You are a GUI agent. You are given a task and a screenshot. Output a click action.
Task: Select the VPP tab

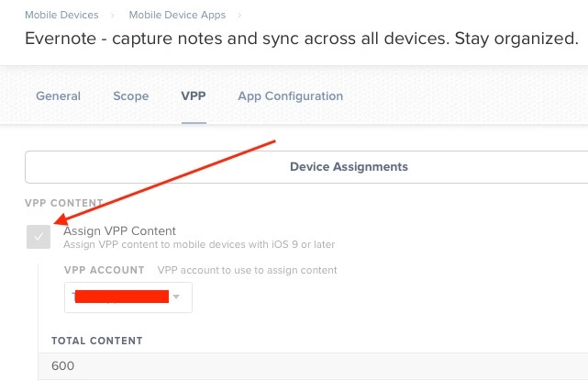point(194,96)
